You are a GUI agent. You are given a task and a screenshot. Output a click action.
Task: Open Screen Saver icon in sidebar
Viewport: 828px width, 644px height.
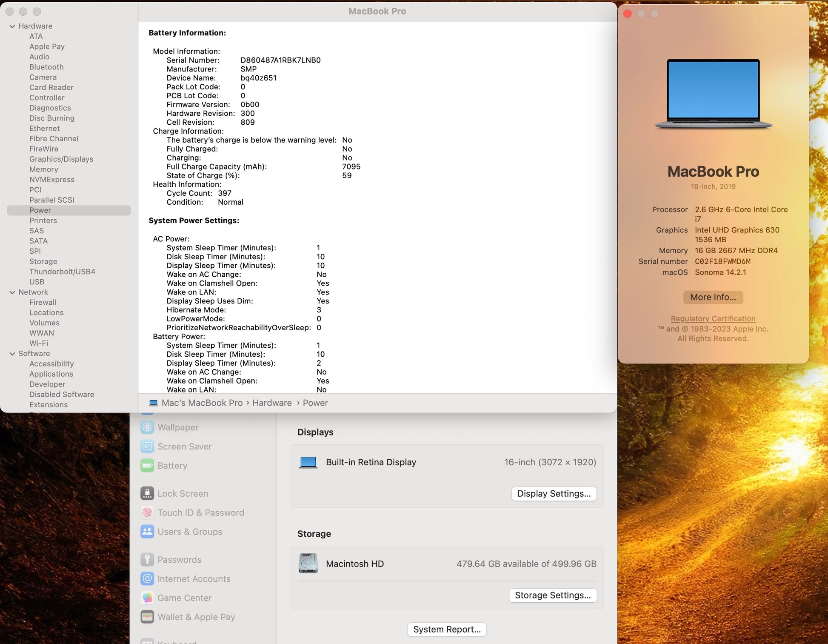pyautogui.click(x=147, y=446)
